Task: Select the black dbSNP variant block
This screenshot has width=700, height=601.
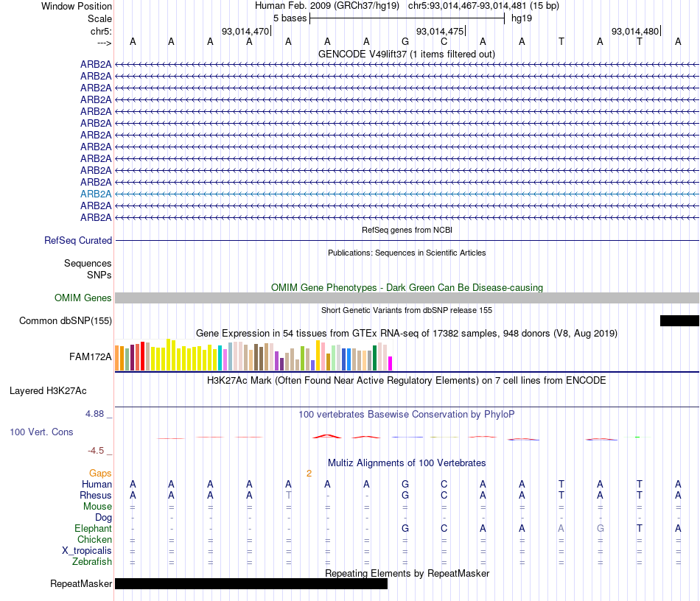Action: pyautogui.click(x=679, y=321)
